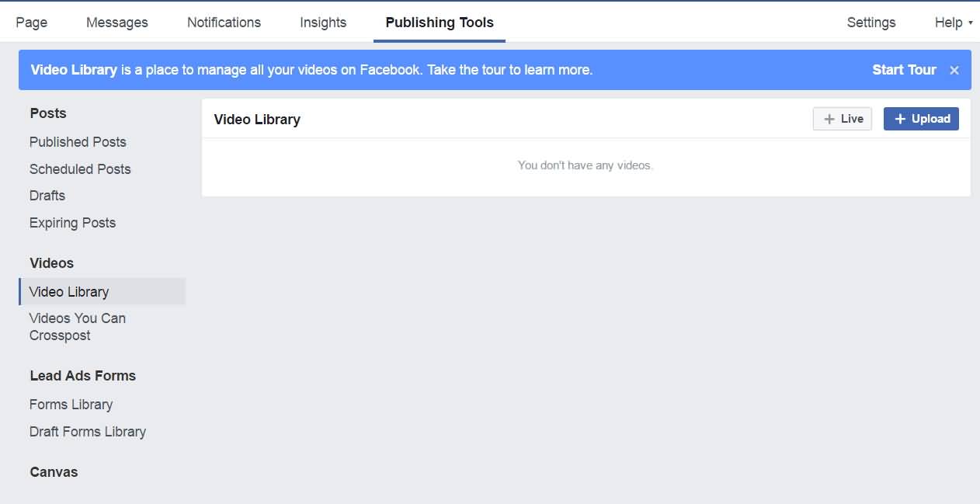Show Expiring Posts

pyautogui.click(x=72, y=223)
